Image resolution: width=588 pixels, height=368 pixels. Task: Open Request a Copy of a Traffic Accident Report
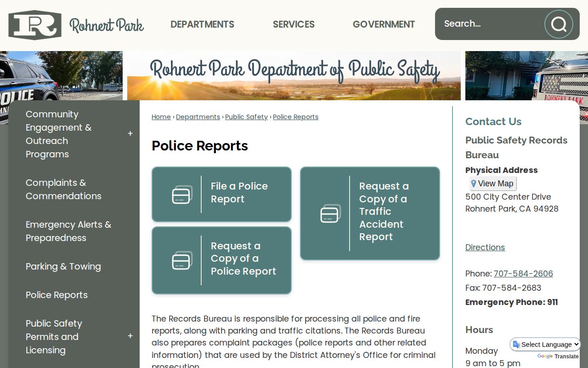[370, 213]
